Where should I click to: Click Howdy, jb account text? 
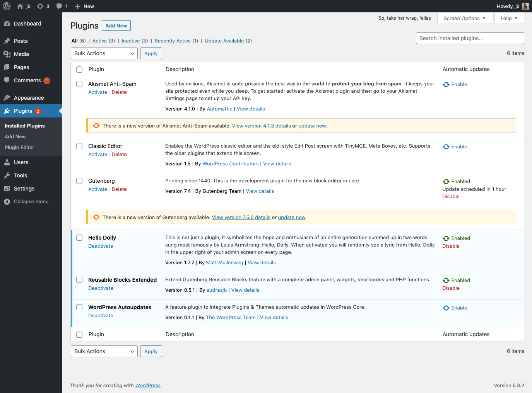coord(508,6)
